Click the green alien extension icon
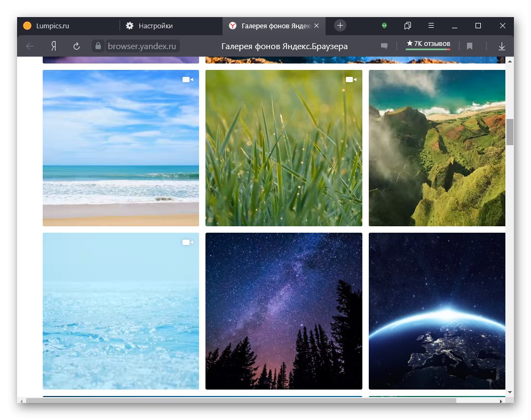This screenshot has height=420, width=531. 385,26
